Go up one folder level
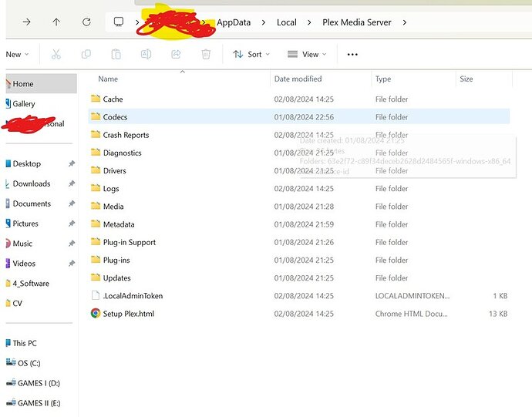The height and width of the screenshot is (417, 532). click(56, 22)
